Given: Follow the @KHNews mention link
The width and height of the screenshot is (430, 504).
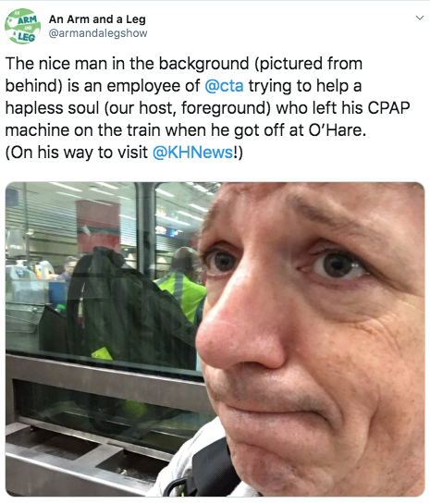Looking at the screenshot, I should point(192,152).
